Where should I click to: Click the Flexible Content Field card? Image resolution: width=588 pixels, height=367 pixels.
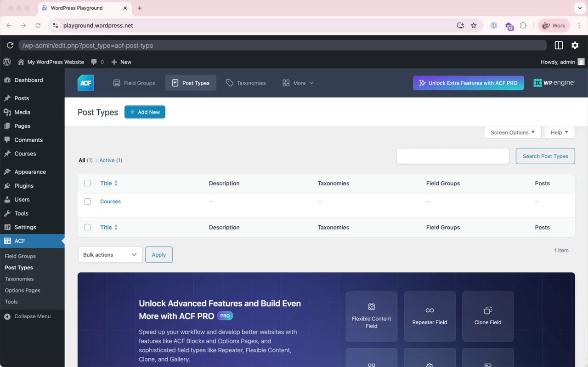(371, 316)
